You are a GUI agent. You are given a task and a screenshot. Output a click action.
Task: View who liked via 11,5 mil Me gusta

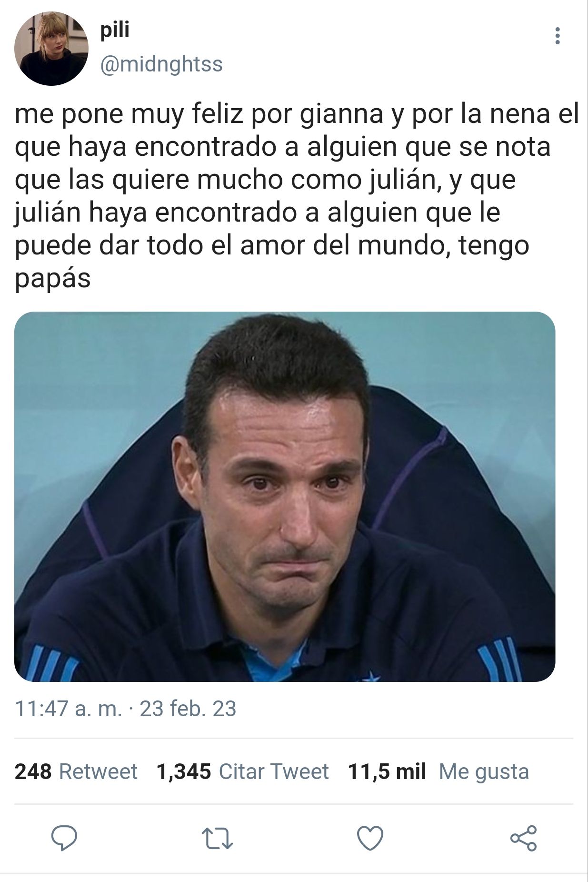coord(439,771)
